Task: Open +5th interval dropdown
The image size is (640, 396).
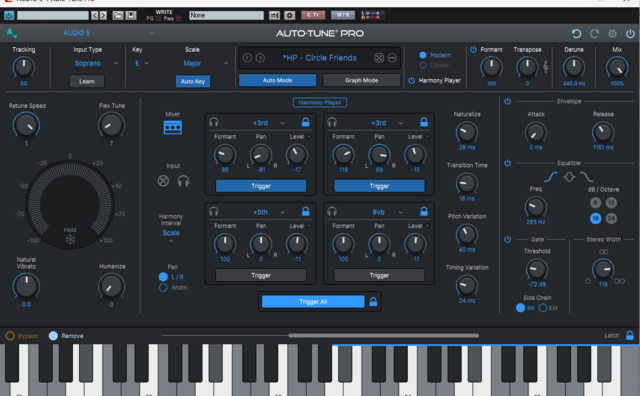Action: 268,212
